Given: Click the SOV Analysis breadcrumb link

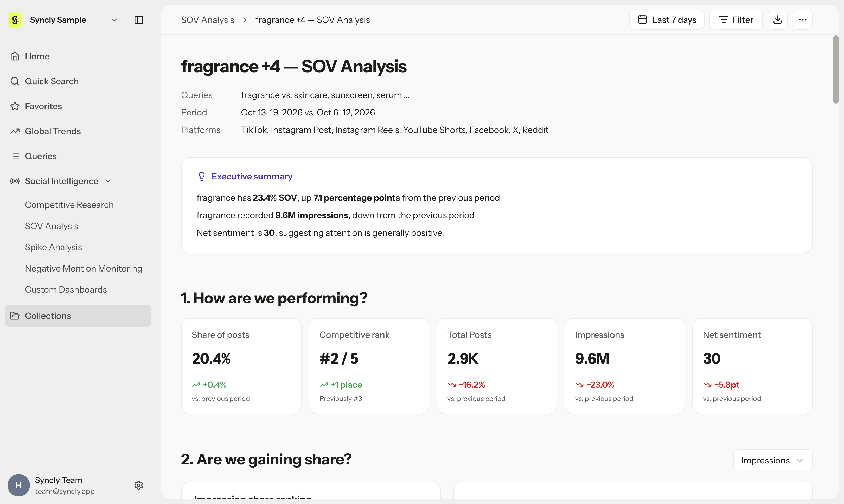Looking at the screenshot, I should click(x=208, y=20).
